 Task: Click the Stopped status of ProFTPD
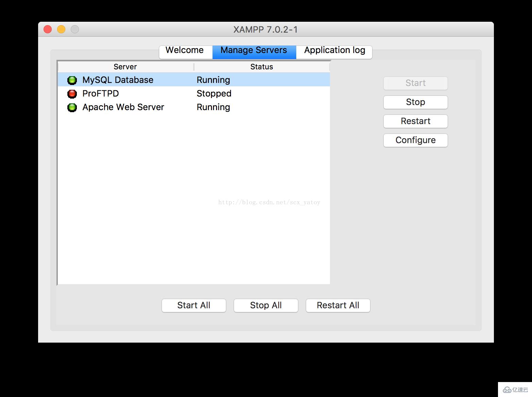coord(214,93)
